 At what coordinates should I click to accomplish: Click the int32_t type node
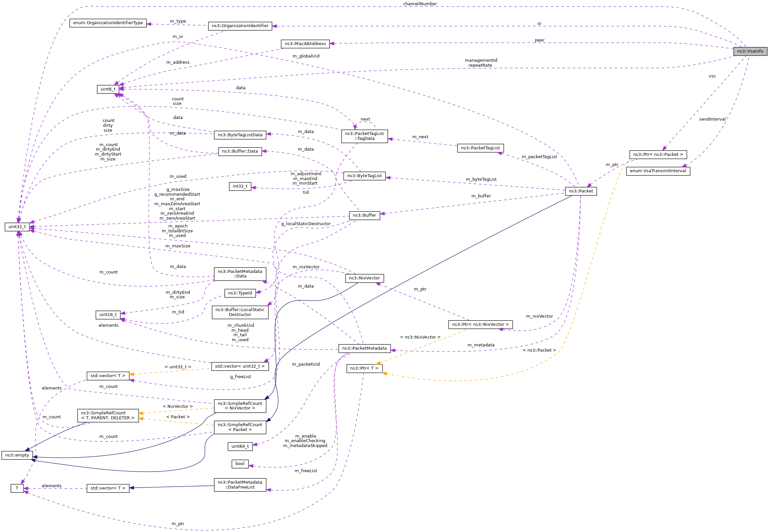(x=240, y=187)
